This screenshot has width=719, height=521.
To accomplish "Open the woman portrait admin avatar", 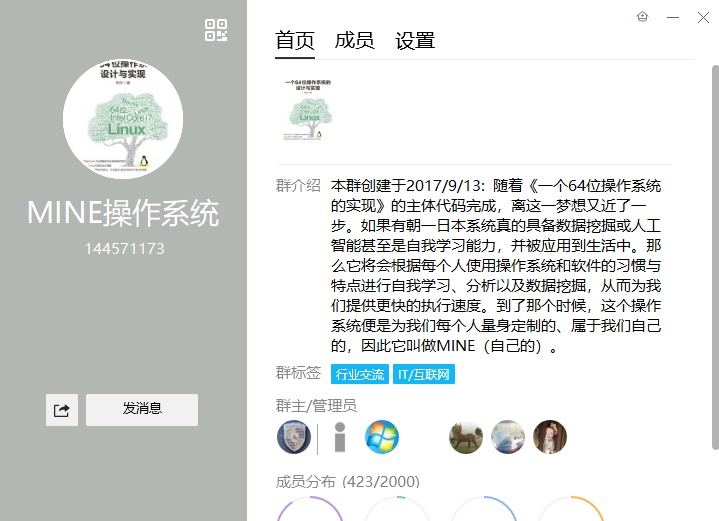I will (550, 437).
